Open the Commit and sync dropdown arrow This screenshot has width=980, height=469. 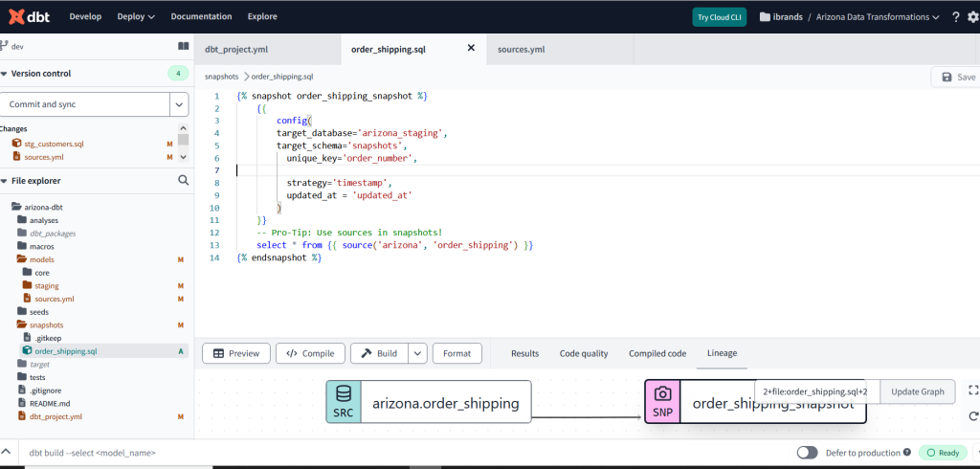[x=179, y=104]
